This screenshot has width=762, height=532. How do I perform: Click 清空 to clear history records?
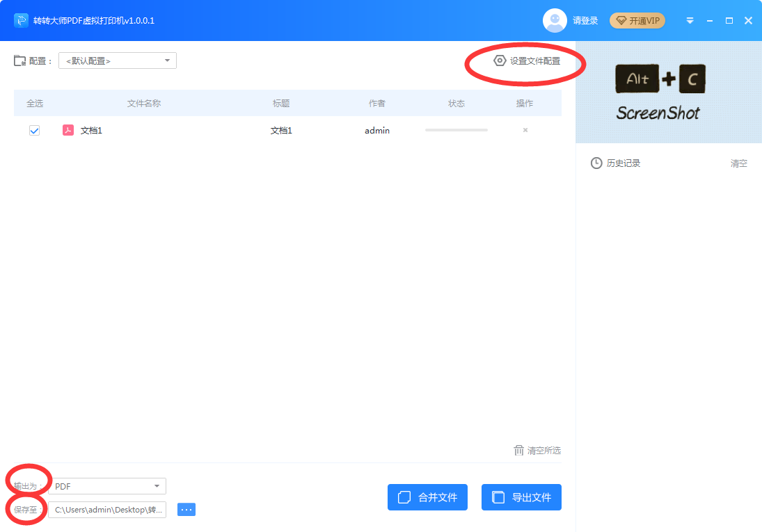click(738, 163)
